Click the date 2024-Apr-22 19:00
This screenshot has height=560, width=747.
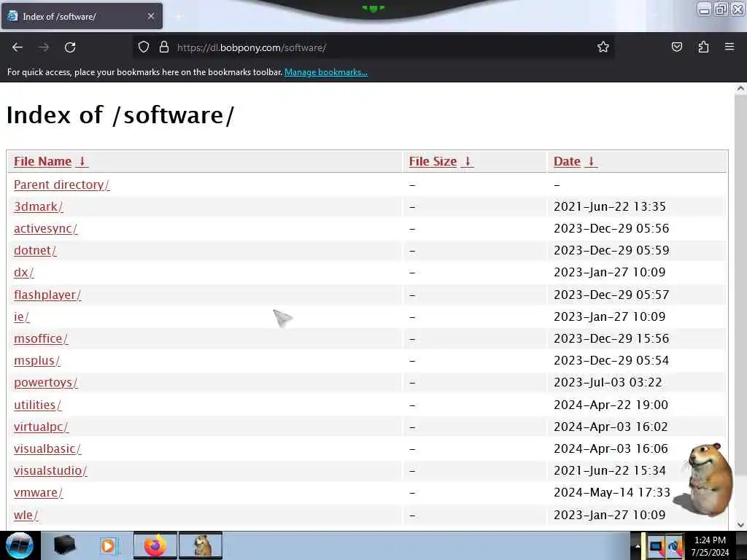(x=611, y=405)
